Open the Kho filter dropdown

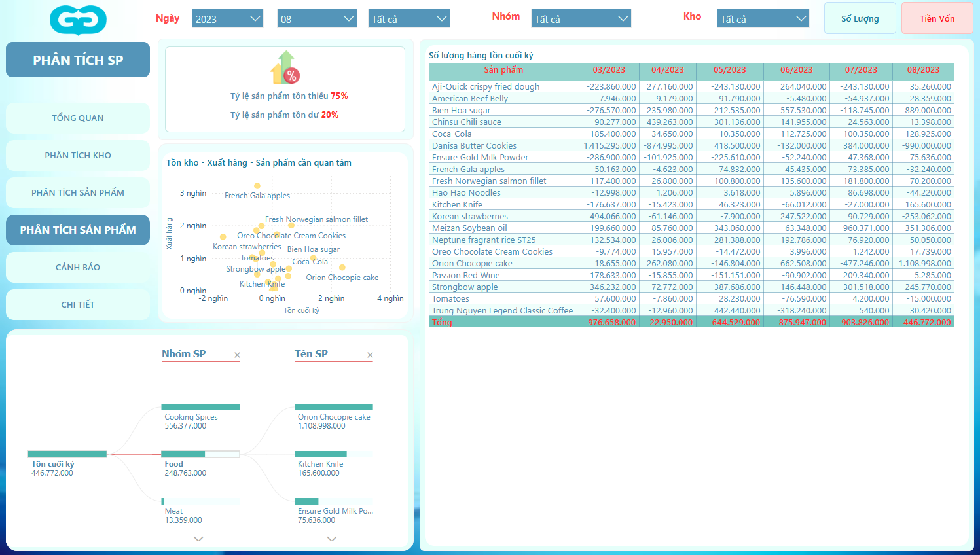[x=763, y=19]
